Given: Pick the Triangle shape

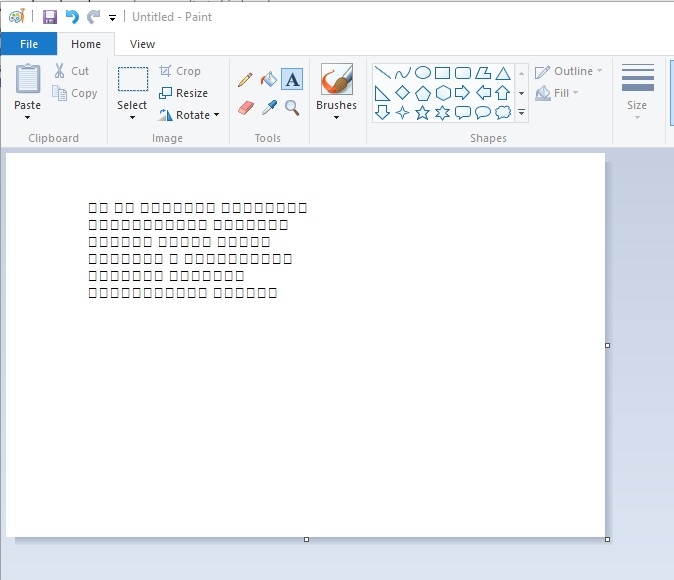Looking at the screenshot, I should 502,73.
